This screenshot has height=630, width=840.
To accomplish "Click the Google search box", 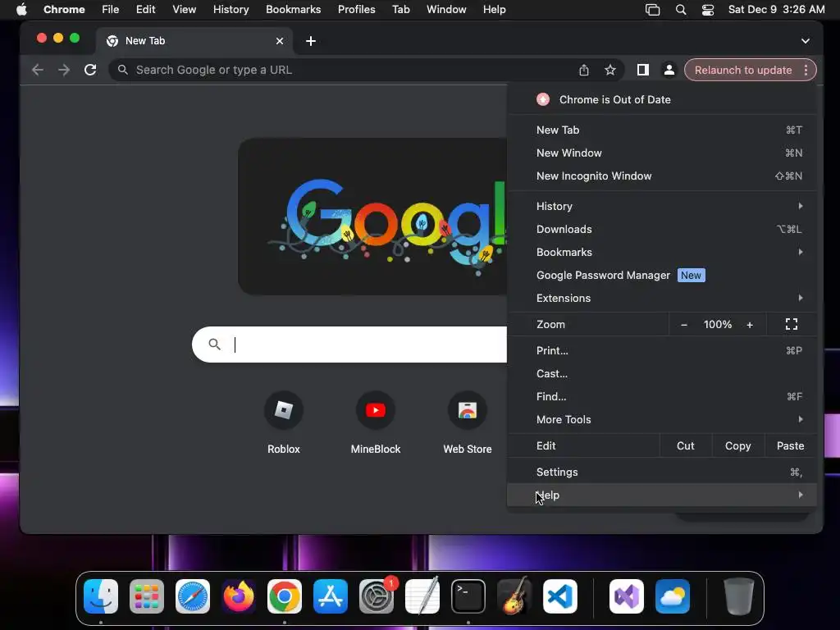I will 349,345.
